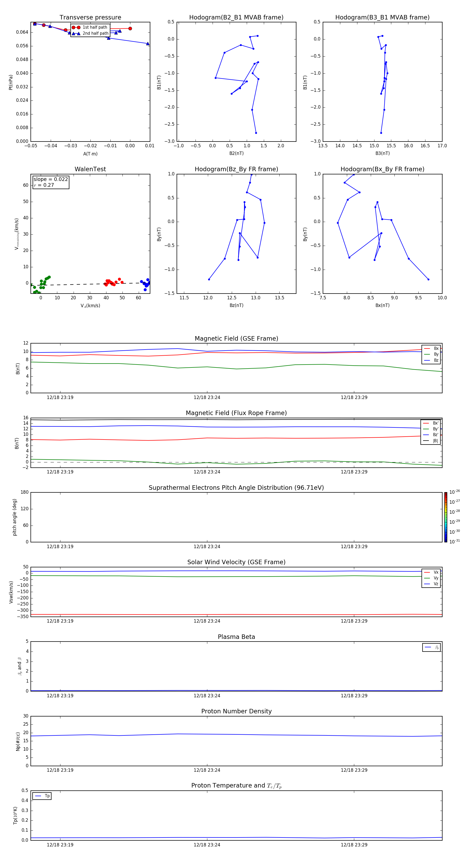This screenshot has width=473, height=868.
Task: Click the Magnetic Field (GSE Frame) title
Action: click(x=236, y=339)
